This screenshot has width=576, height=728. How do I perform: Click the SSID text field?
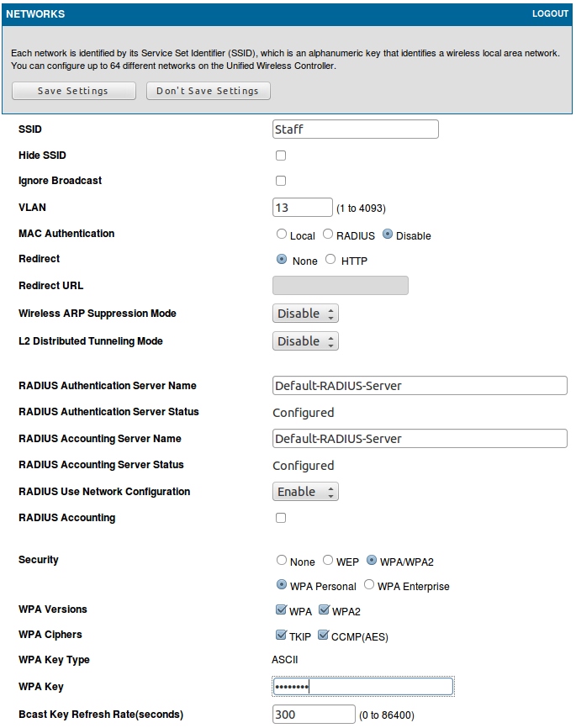click(356, 129)
